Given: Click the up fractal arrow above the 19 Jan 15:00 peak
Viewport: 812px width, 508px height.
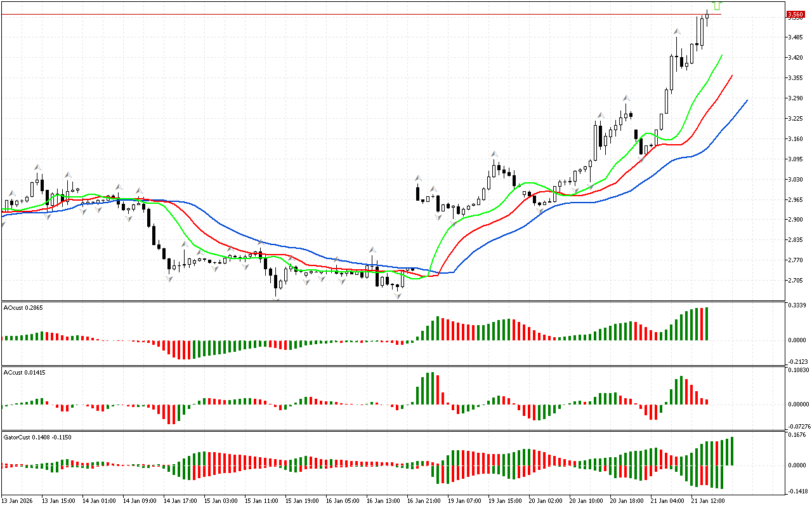Looking at the screenshot, I should click(493, 154).
